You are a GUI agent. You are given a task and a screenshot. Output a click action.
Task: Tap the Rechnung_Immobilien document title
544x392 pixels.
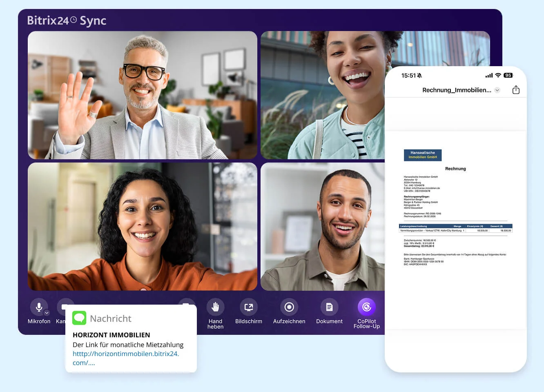pyautogui.click(x=456, y=90)
